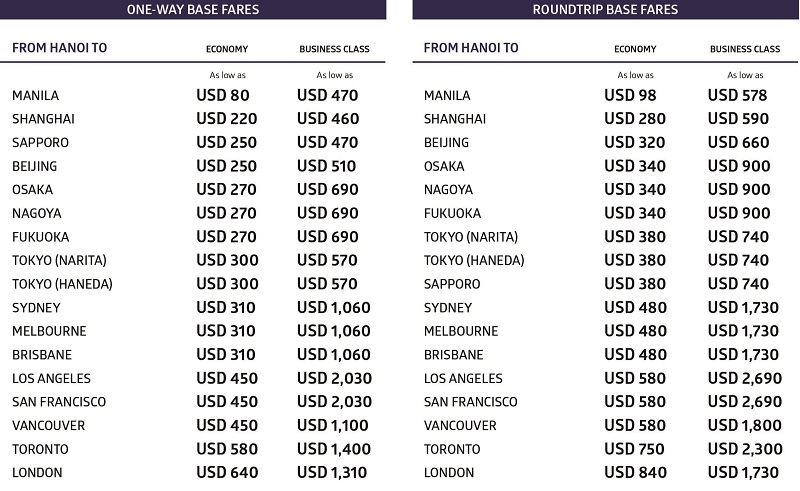800x491 pixels.
Task: Select Beijing one-way business fare USD 510
Action: point(327,166)
